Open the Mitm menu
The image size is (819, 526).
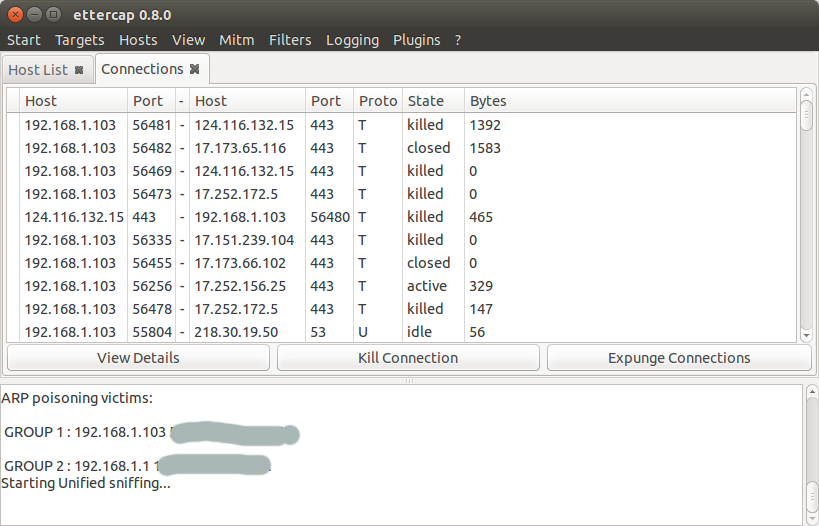[237, 40]
